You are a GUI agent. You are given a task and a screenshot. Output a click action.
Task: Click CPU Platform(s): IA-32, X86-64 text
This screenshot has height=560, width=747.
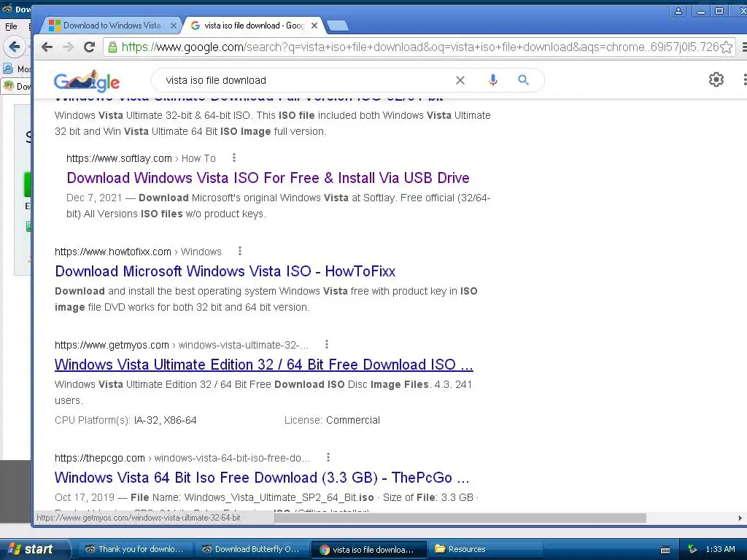click(x=125, y=420)
